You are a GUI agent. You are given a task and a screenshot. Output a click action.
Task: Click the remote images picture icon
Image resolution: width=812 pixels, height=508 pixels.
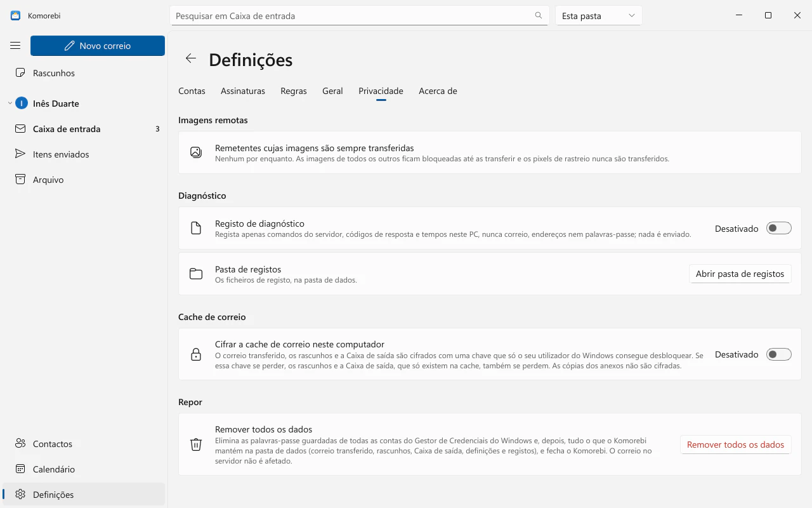(x=196, y=152)
